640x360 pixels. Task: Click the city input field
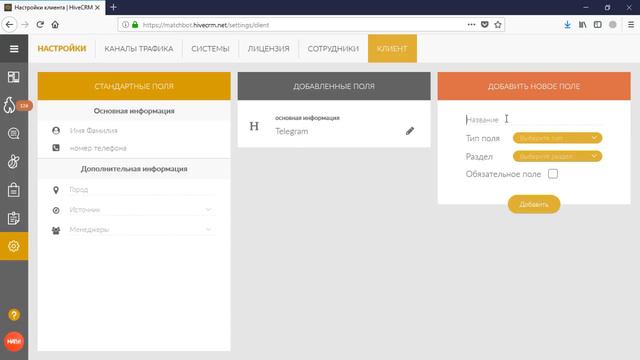tap(141, 190)
